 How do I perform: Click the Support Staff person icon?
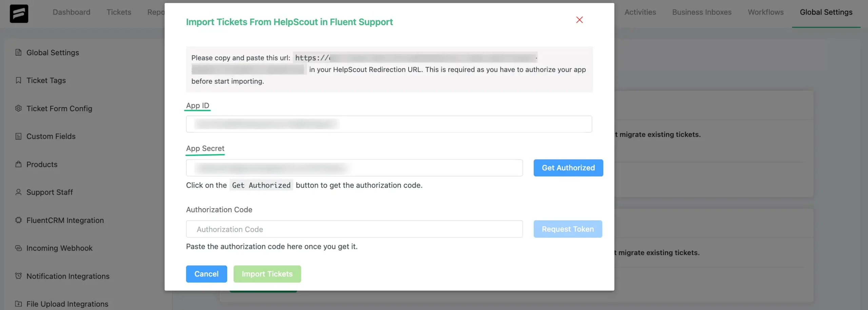18,192
